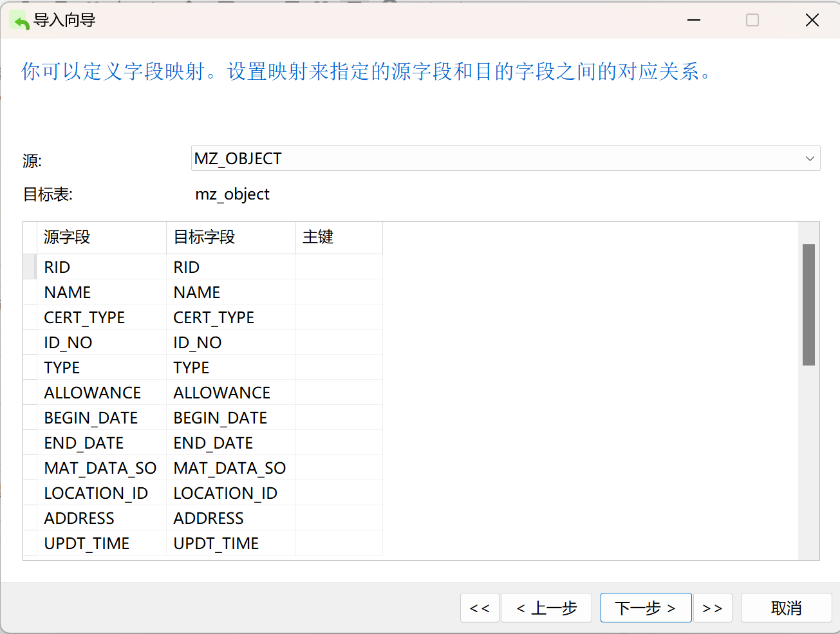The height and width of the screenshot is (634, 840).
Task: Toggle primary key for the BEGIN_DATE row
Action: (x=339, y=418)
